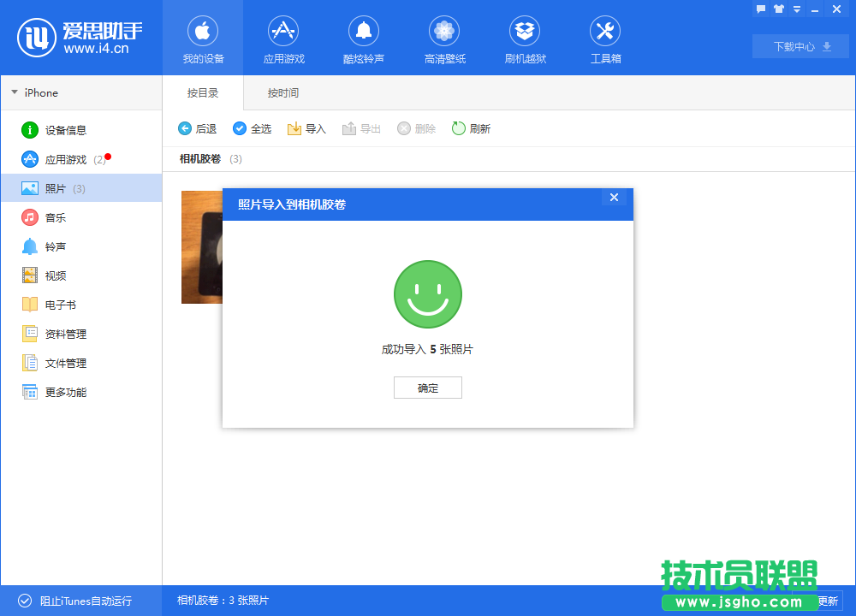The image size is (856, 616).
Task: Open 高清壁纸 wallpaper browser
Action: pos(444,38)
